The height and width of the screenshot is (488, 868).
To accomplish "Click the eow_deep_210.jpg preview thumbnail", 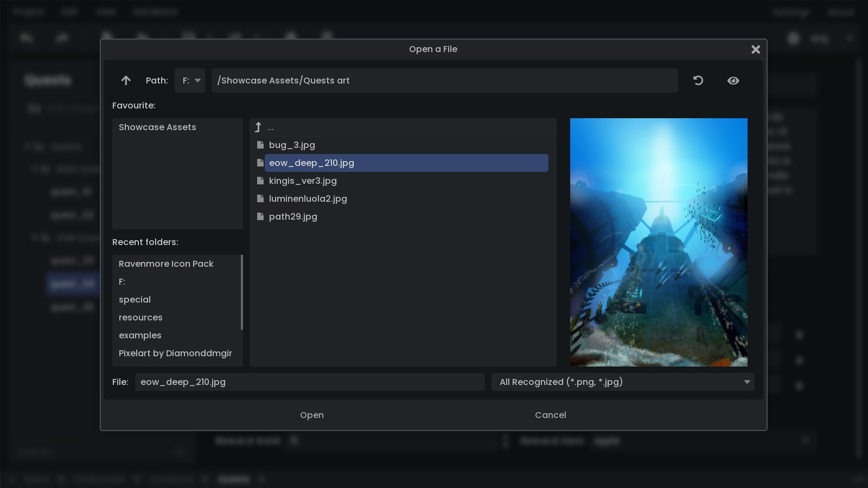I will pos(659,242).
